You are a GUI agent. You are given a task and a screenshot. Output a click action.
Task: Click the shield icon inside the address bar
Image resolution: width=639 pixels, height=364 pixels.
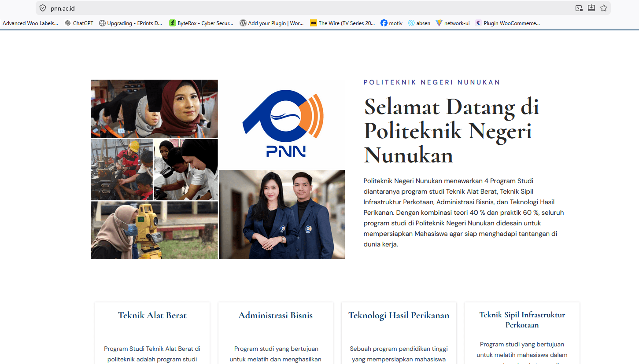(x=42, y=8)
